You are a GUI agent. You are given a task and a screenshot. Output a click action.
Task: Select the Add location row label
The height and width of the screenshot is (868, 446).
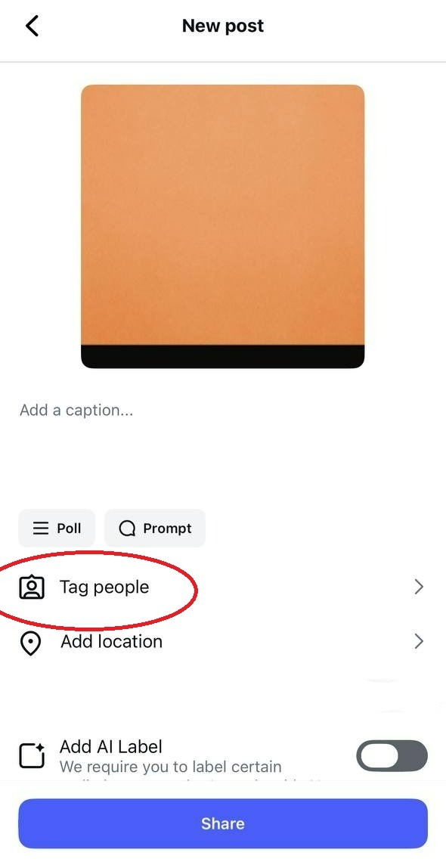(x=111, y=641)
